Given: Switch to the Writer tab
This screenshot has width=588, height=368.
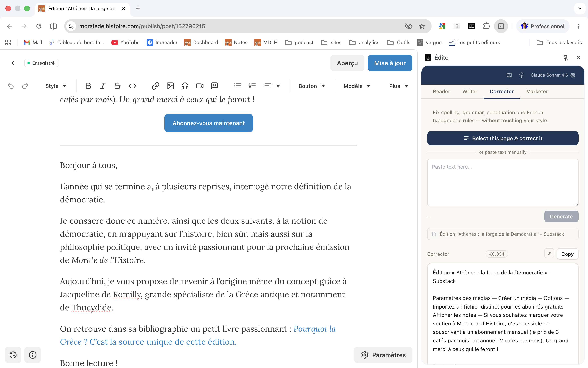Looking at the screenshot, I should click(x=470, y=92).
